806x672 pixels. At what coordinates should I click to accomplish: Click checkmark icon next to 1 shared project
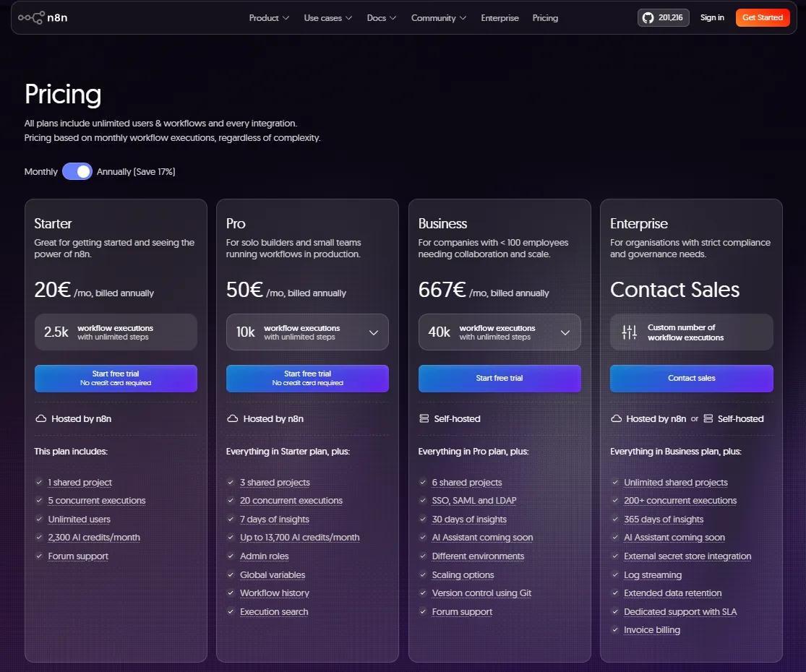(39, 482)
